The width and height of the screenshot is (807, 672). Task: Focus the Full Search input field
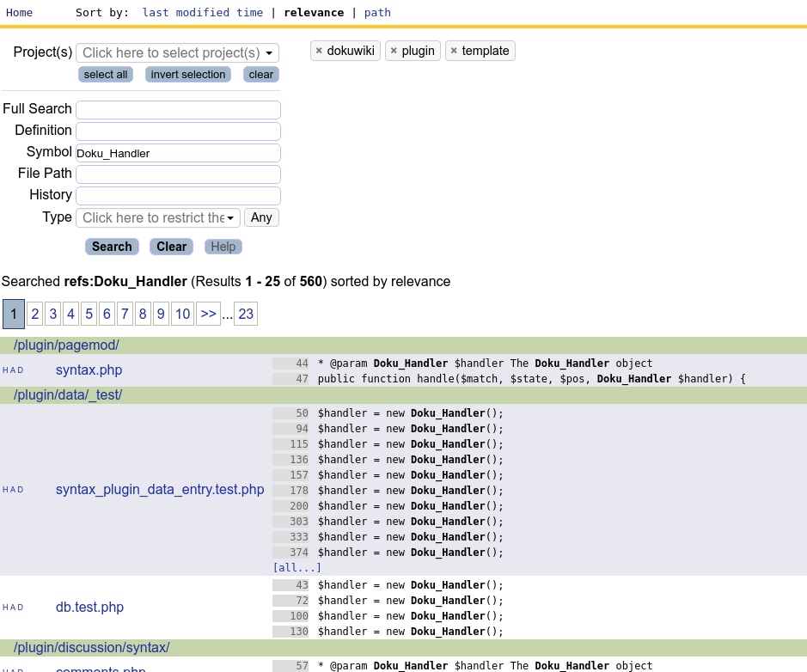[x=178, y=110]
